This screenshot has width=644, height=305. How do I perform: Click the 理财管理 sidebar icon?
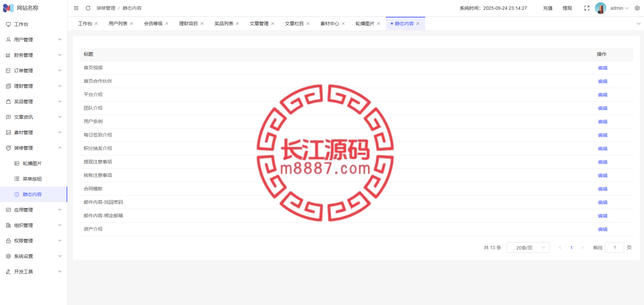coord(8,86)
